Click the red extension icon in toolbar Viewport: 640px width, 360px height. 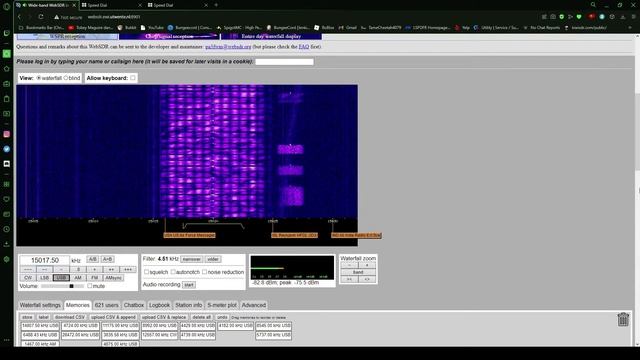tap(591, 17)
